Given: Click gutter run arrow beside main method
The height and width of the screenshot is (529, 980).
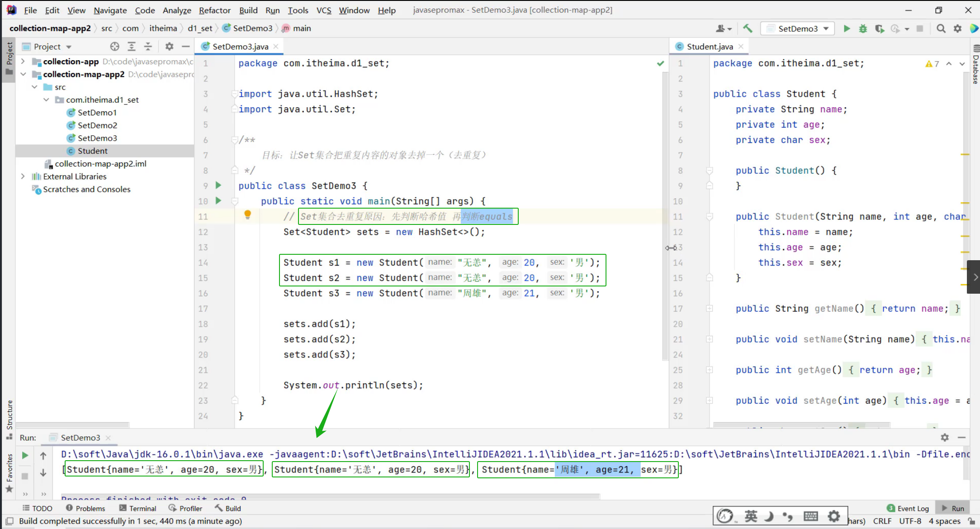Looking at the screenshot, I should coord(218,200).
